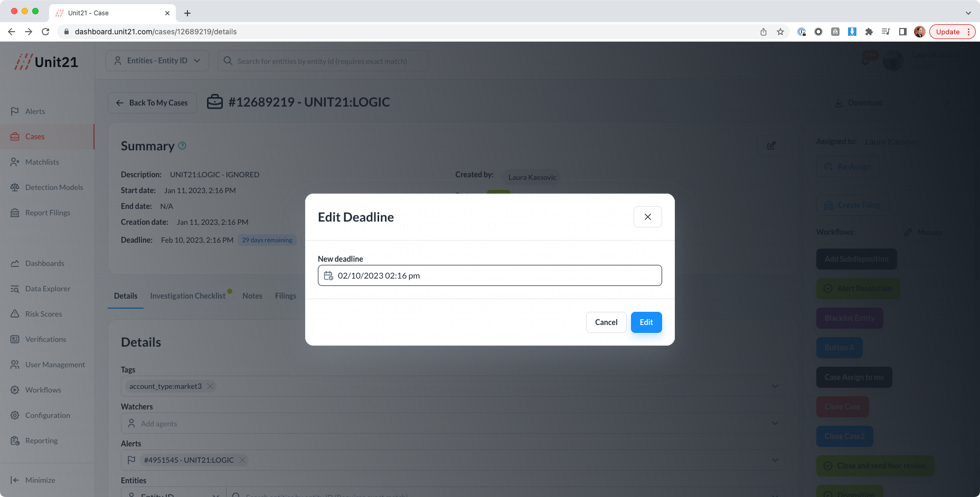
Task: Open the calendar icon in deadline field
Action: 328,276
